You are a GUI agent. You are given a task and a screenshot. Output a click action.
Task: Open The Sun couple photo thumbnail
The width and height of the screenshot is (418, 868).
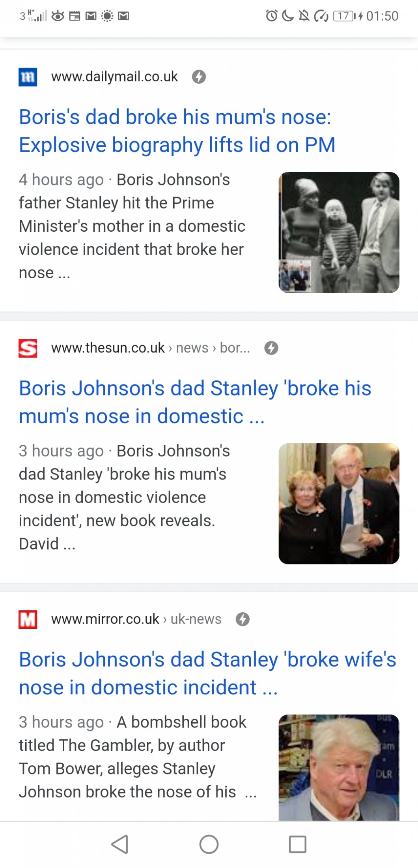pyautogui.click(x=339, y=503)
